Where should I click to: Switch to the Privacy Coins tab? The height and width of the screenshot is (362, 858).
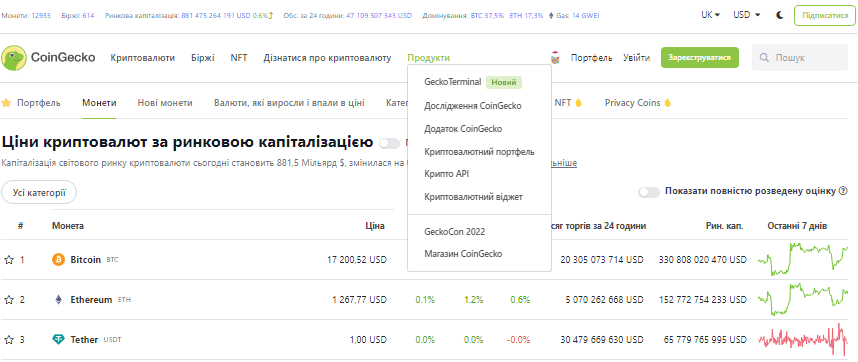click(633, 103)
